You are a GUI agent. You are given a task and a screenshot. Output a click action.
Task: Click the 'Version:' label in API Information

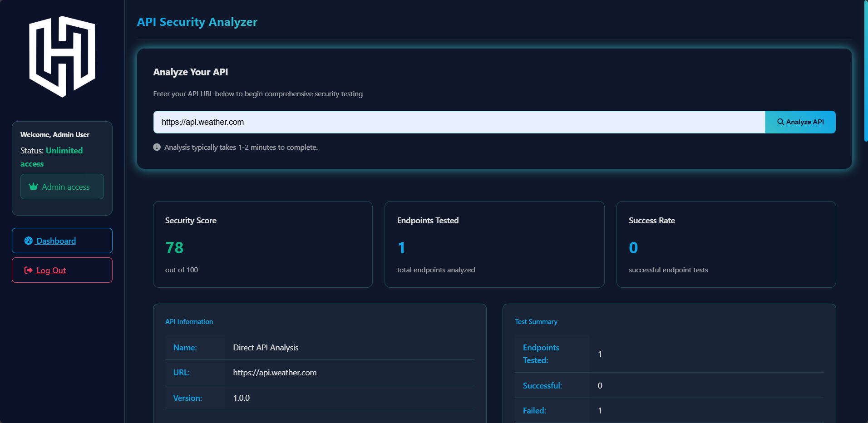[187, 398]
